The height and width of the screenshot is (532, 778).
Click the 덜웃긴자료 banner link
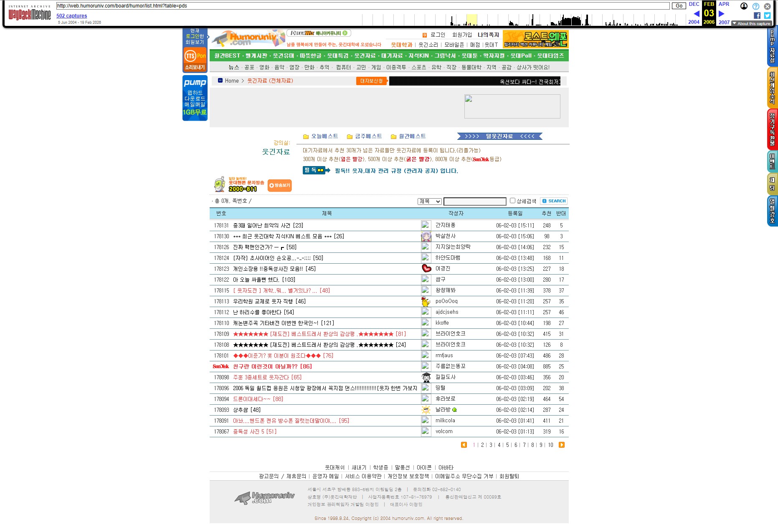(x=499, y=136)
